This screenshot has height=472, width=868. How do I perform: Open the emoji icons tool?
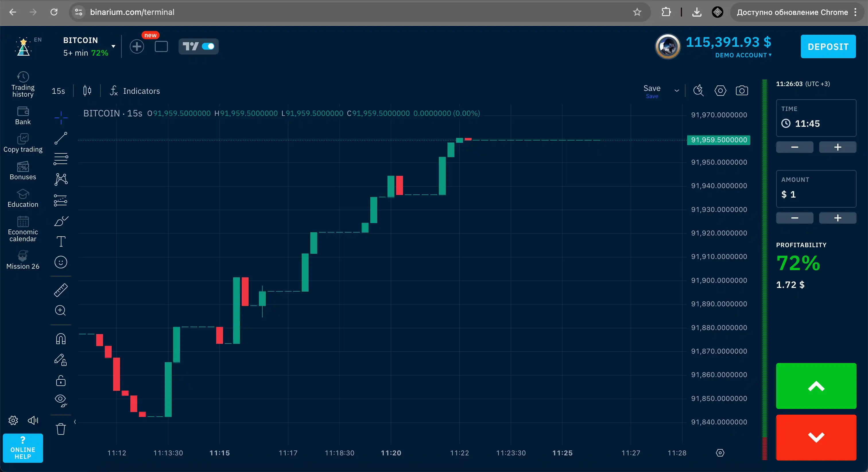click(61, 262)
